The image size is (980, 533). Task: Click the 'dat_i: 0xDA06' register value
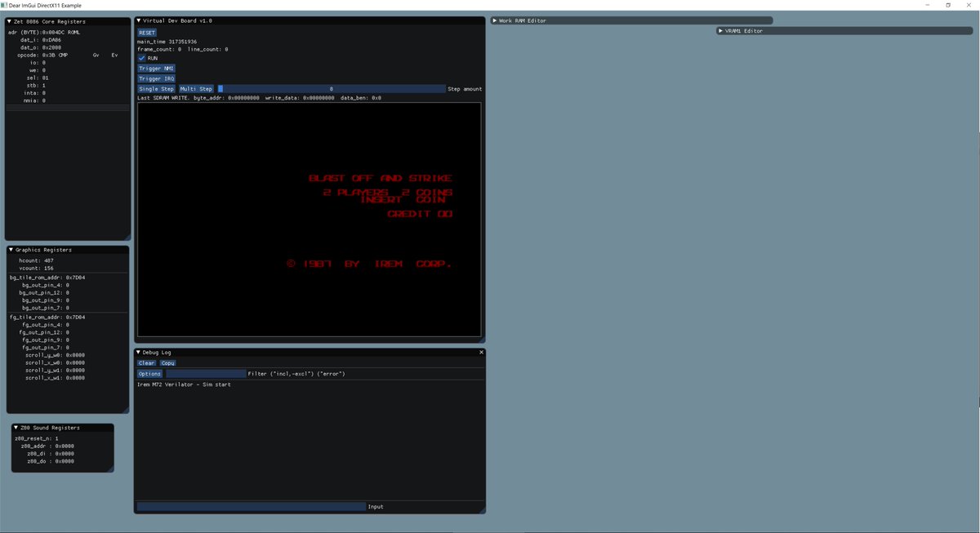[40, 40]
